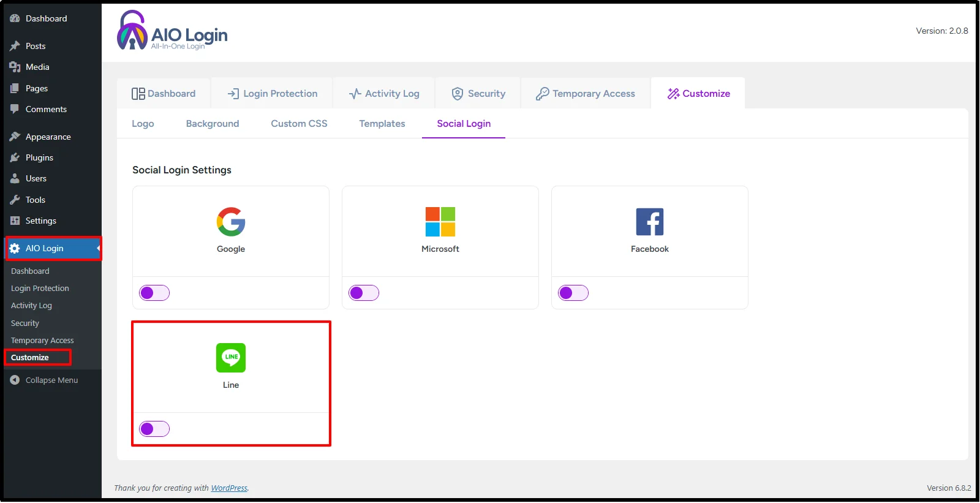Click the AIO Login padlock logo
The image size is (980, 503).
pos(132,30)
